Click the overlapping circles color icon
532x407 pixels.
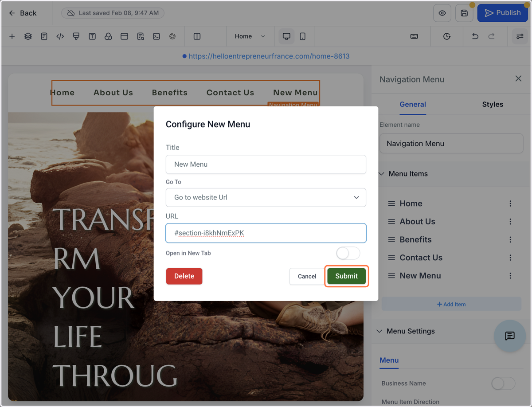click(x=108, y=36)
